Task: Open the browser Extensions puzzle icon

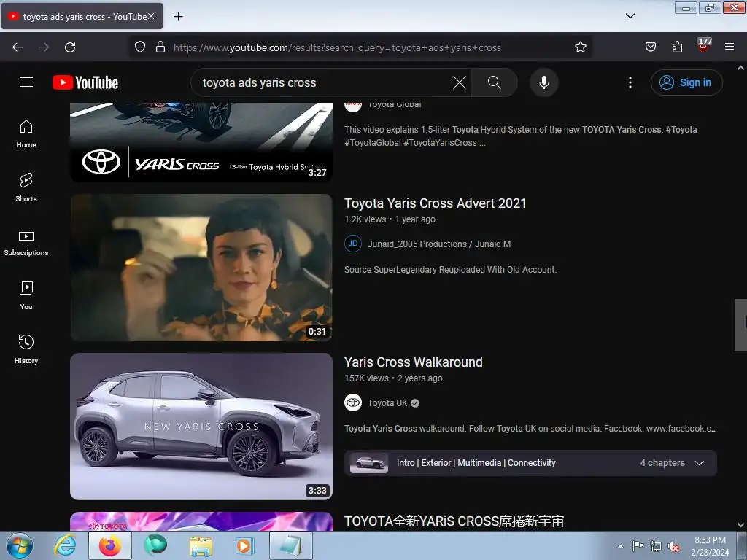Action: pyautogui.click(x=677, y=47)
